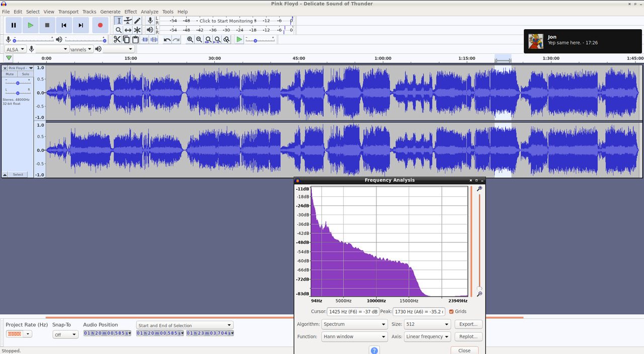
Task: Choose the Selection (I-beam) tool
Action: tap(119, 21)
